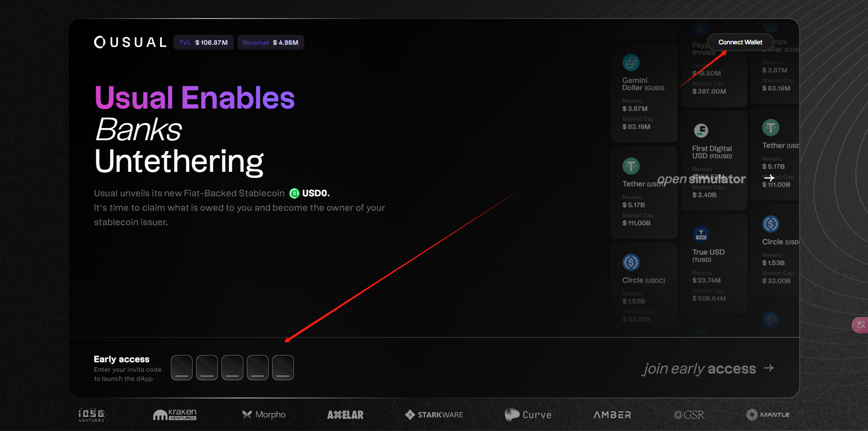Screen dimensions: 868x431
Task: Click the Amber logo
Action: [612, 415]
